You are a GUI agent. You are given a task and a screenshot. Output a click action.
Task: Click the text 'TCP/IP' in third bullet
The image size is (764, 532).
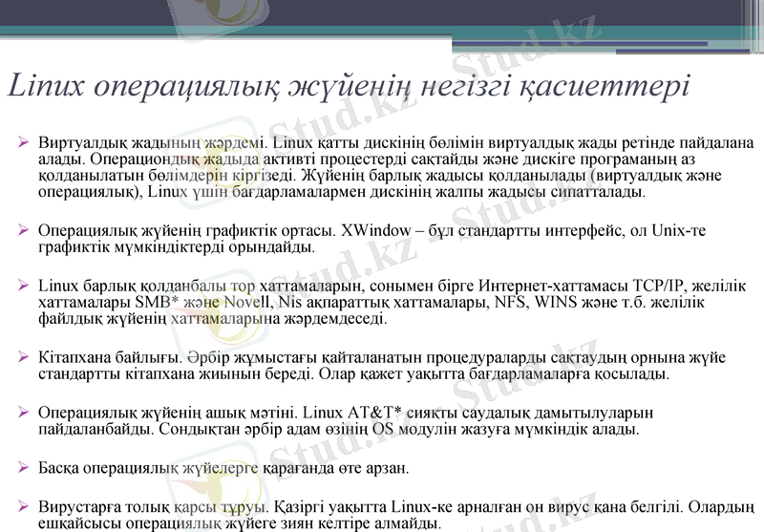point(659,286)
